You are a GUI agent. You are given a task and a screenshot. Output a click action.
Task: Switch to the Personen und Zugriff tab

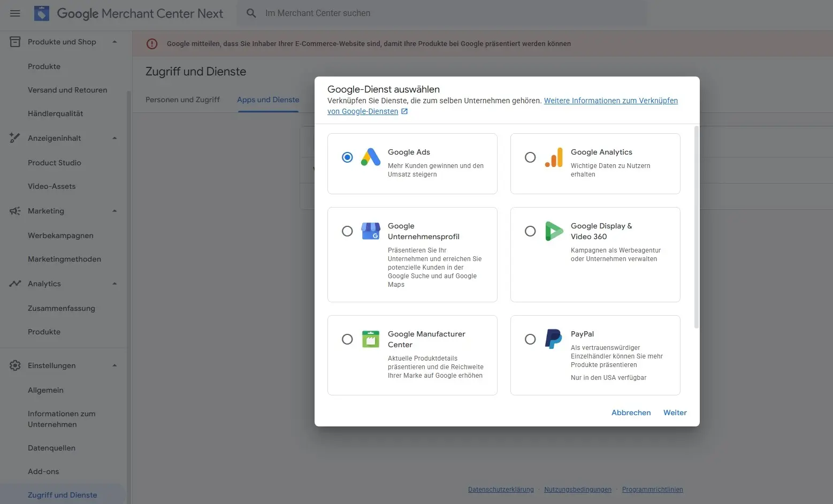pyautogui.click(x=182, y=100)
